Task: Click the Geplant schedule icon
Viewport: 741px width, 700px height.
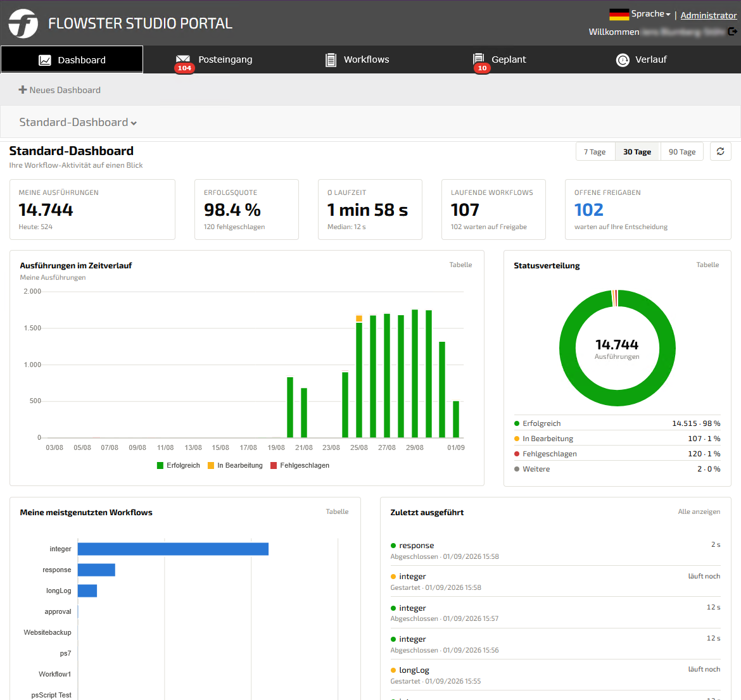Action: [479, 59]
